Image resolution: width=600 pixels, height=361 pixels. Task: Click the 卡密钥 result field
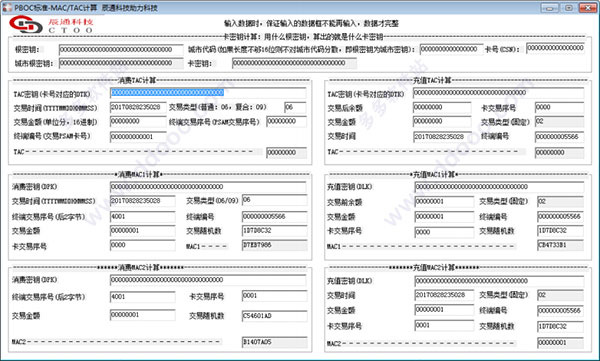tap(294, 63)
